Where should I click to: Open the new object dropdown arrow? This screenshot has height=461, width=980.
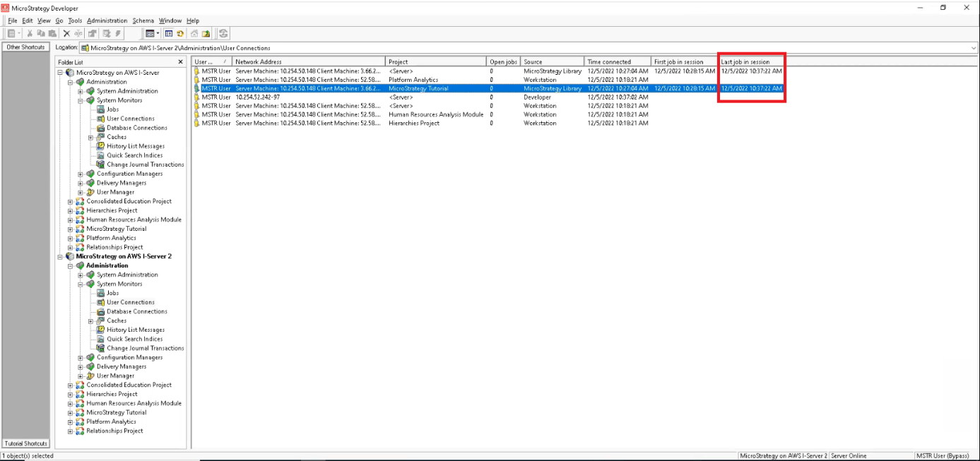(x=19, y=33)
